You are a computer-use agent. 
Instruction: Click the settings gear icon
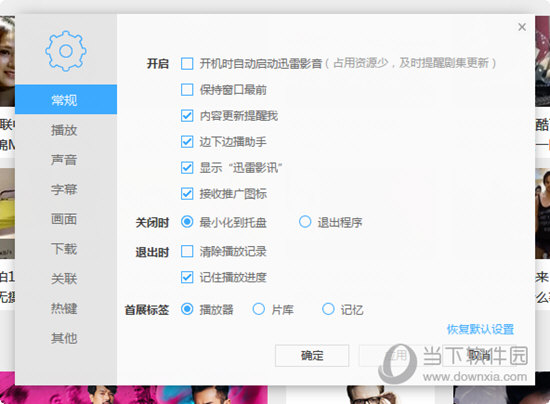pyautogui.click(x=66, y=51)
